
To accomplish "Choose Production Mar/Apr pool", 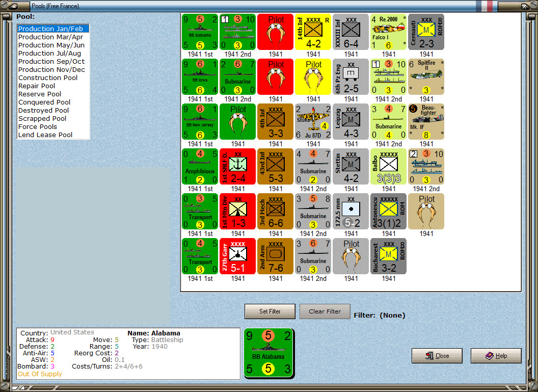I will (53, 37).
